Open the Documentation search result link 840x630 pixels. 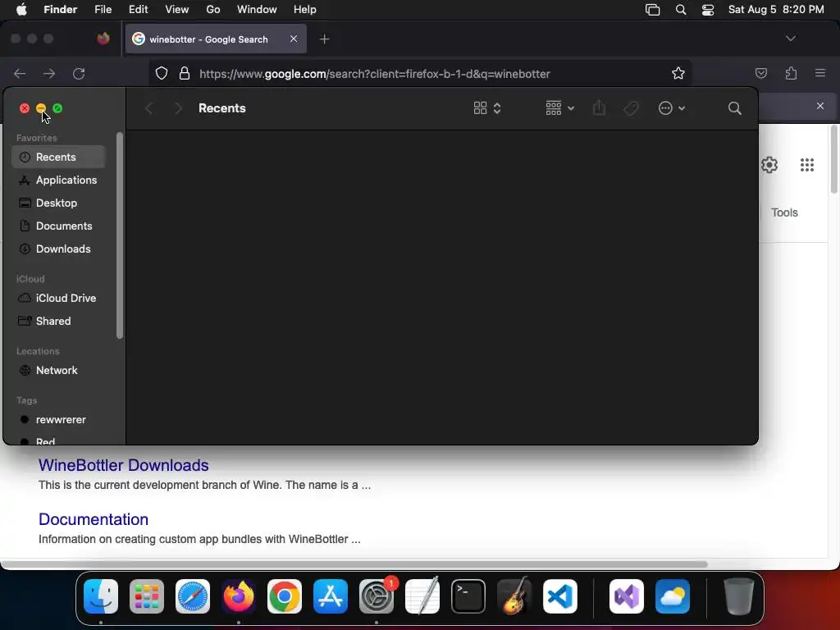[94, 519]
